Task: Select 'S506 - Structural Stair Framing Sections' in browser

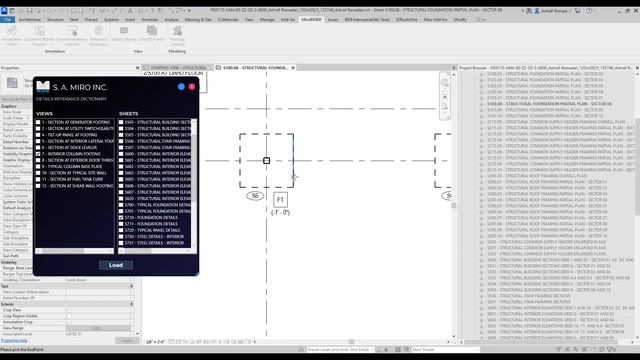Action: tap(529, 296)
